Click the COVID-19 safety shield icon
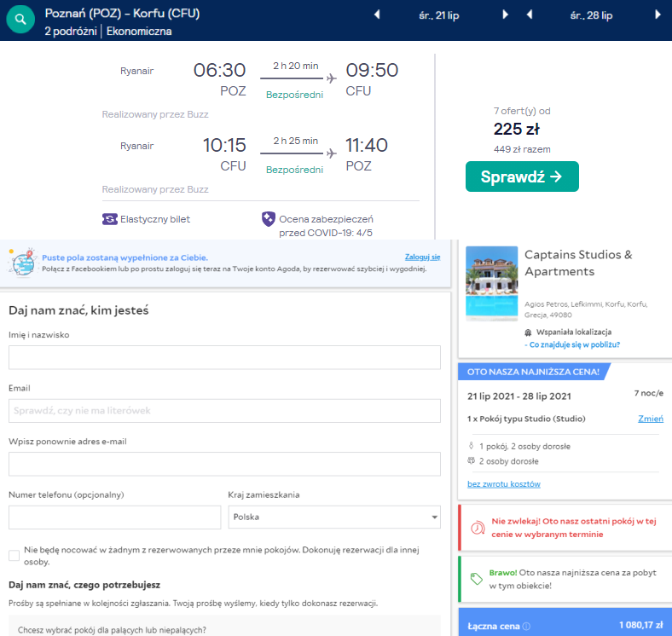 [x=269, y=220]
